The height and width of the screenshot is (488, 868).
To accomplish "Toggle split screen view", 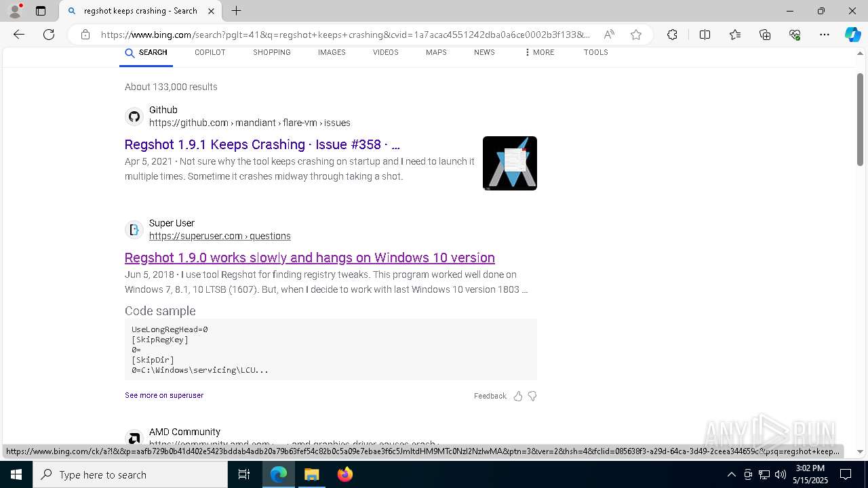I will (705, 35).
